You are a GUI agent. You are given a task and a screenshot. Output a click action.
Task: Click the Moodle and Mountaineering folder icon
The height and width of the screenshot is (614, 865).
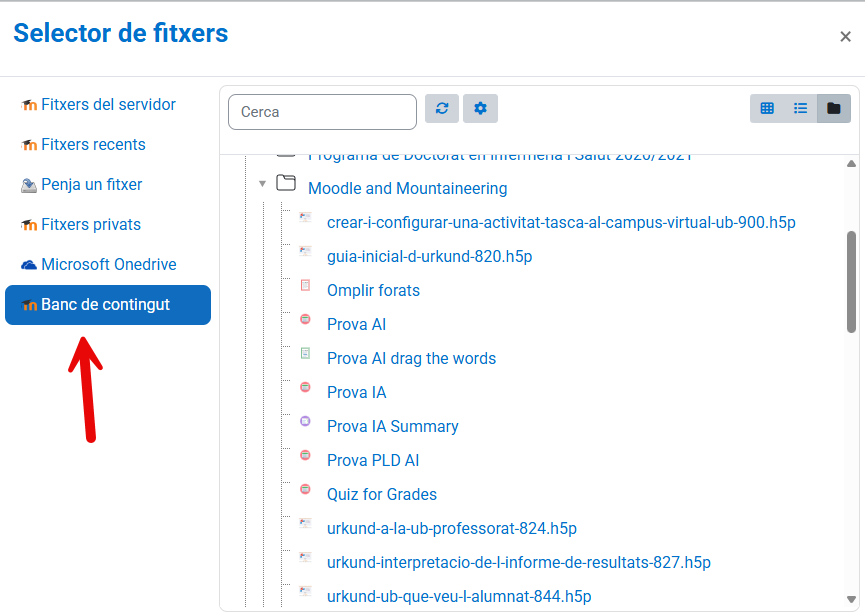(x=287, y=183)
